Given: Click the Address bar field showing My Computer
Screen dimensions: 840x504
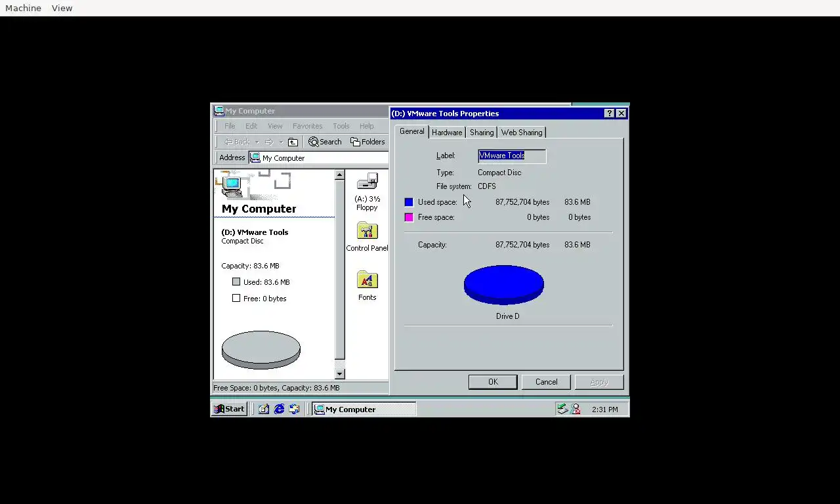Looking at the screenshot, I should [319, 157].
